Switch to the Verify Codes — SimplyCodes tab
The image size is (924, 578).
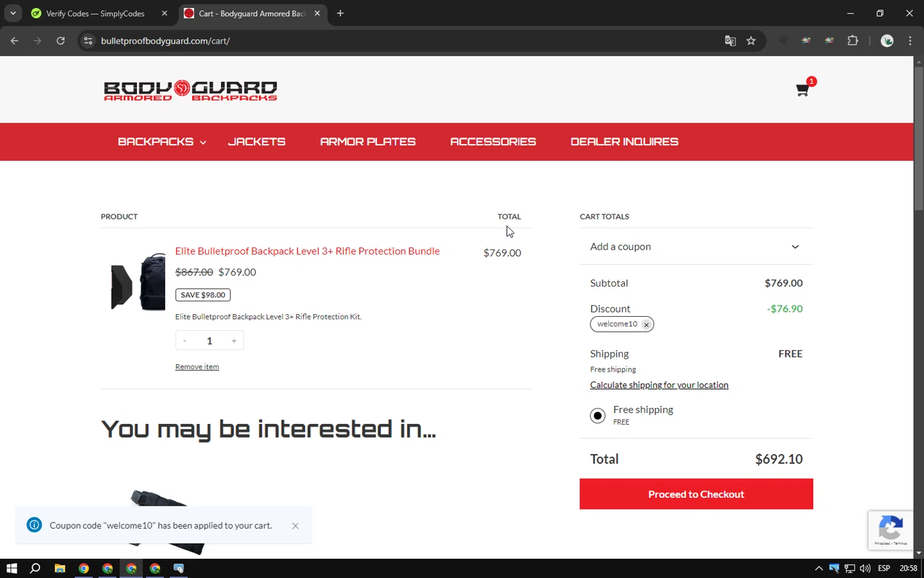click(96, 13)
